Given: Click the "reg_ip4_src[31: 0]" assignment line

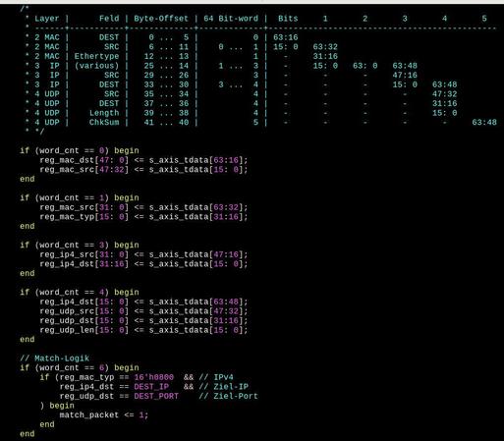Looking at the screenshot, I should 143,254.
